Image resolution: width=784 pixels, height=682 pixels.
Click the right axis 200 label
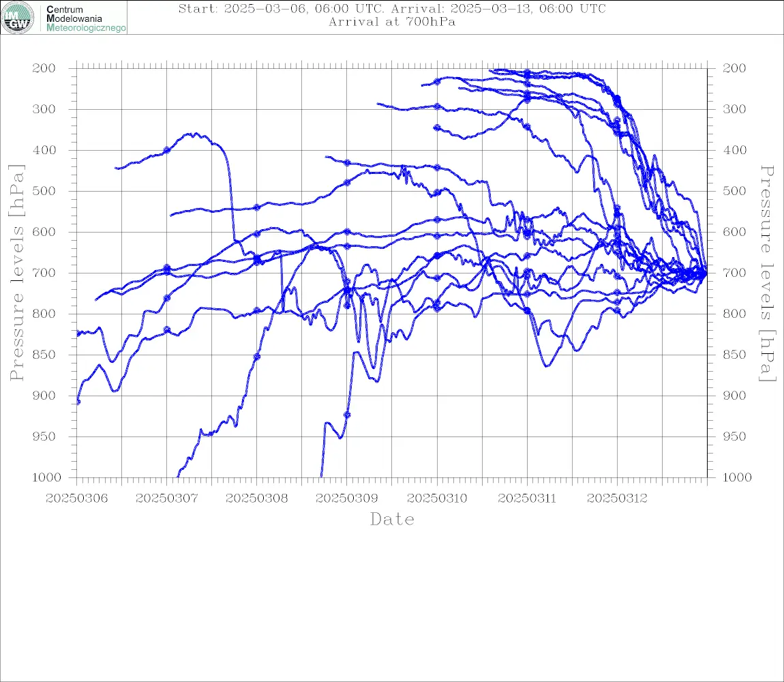[x=734, y=68]
